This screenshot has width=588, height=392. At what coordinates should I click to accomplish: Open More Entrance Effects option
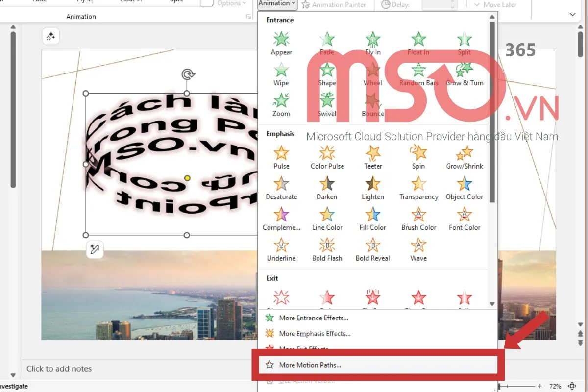pos(314,318)
